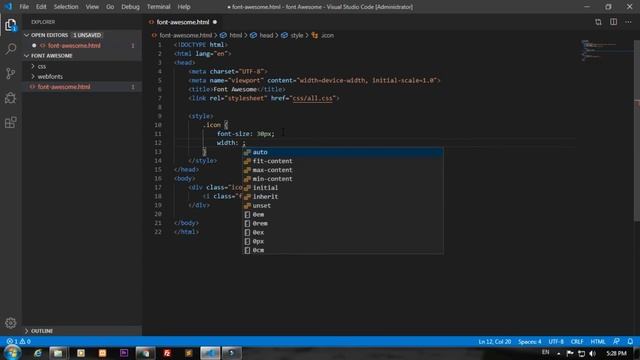Click the Windows Start button
This screenshot has width=640, height=360.
click(12, 353)
